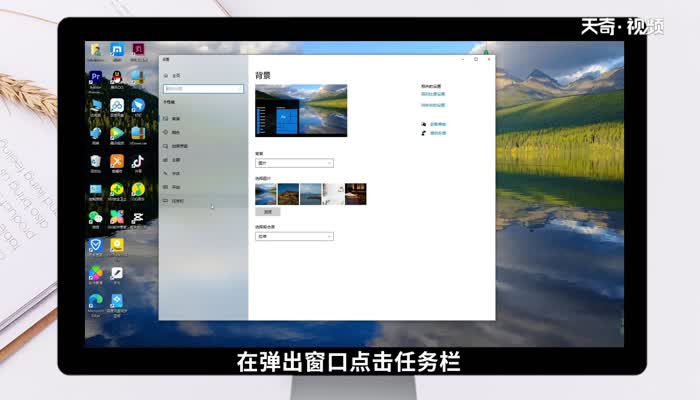The height and width of the screenshot is (400, 700).
Task: Open the colorful pinwheel app shortcut
Action: [117, 218]
